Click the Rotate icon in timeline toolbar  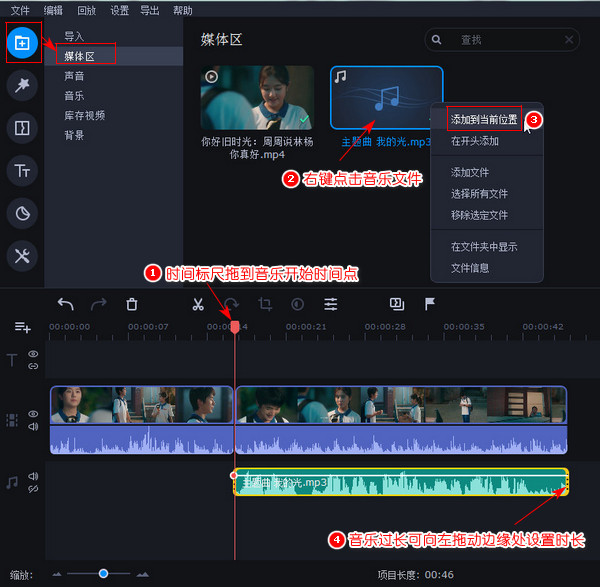(232, 305)
